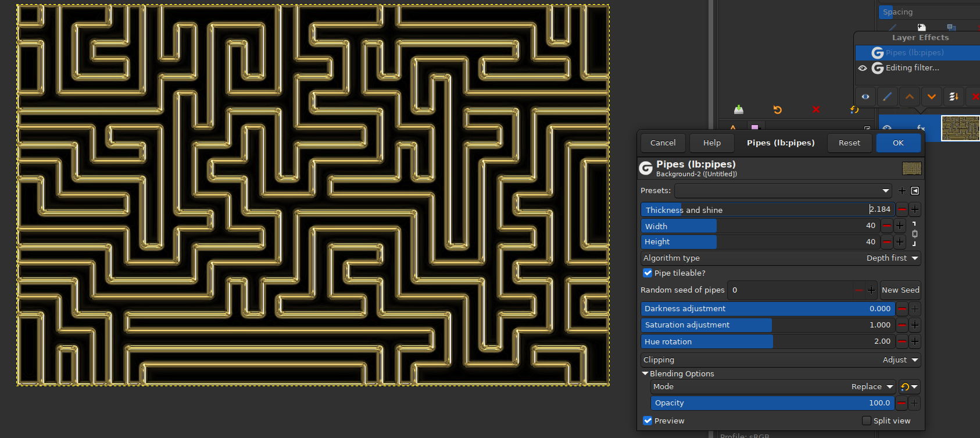The image size is (980, 438).
Task: Click the pipes maze canvas image
Action: pos(313,195)
